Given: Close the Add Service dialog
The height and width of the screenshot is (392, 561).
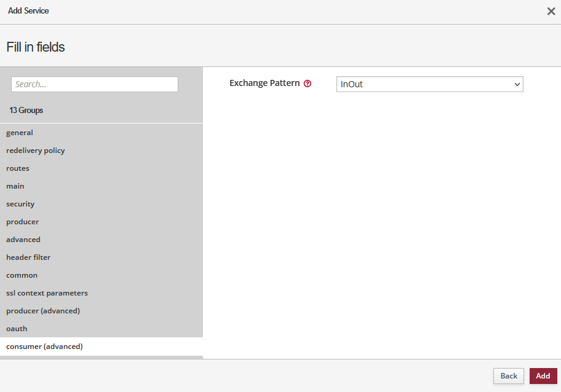Looking at the screenshot, I should click(551, 11).
